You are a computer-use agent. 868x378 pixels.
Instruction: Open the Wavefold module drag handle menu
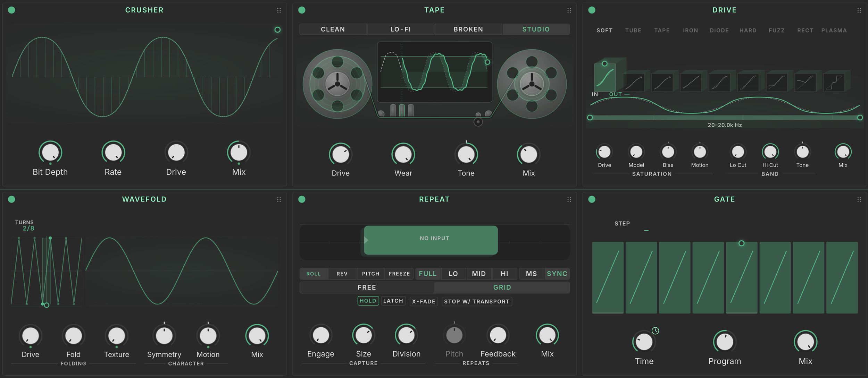click(x=279, y=199)
